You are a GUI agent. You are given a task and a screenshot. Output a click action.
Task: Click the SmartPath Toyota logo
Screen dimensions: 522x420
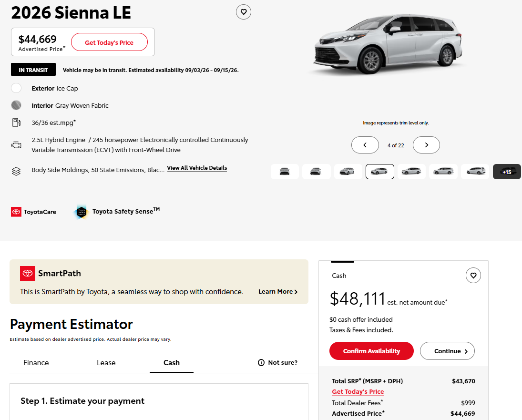[27, 273]
